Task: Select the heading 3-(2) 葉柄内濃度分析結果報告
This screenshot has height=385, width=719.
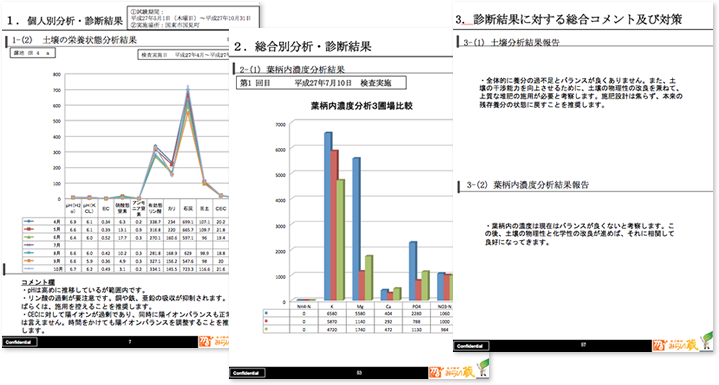Action: point(528,185)
